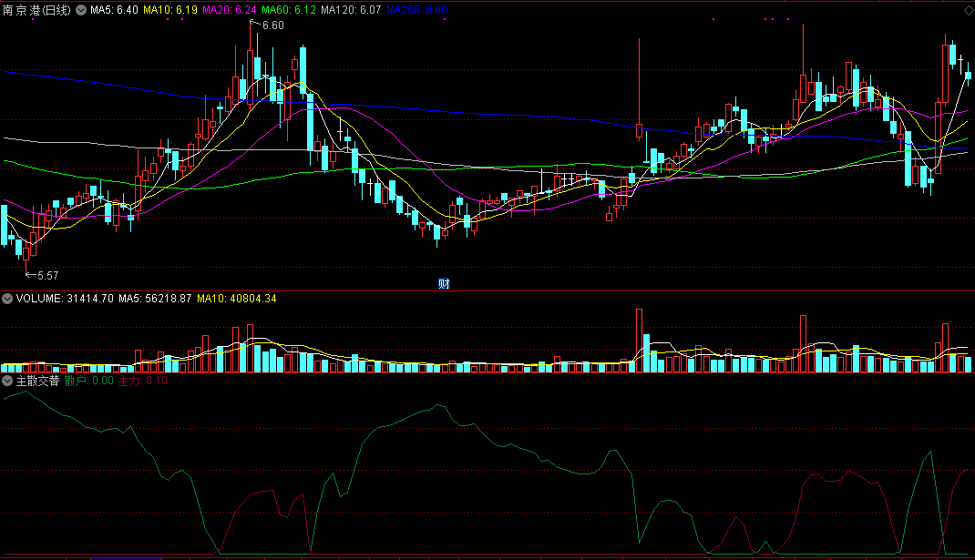This screenshot has height=560, width=975.
Task: Select the green MA60: 6.12 label
Action: (289, 10)
